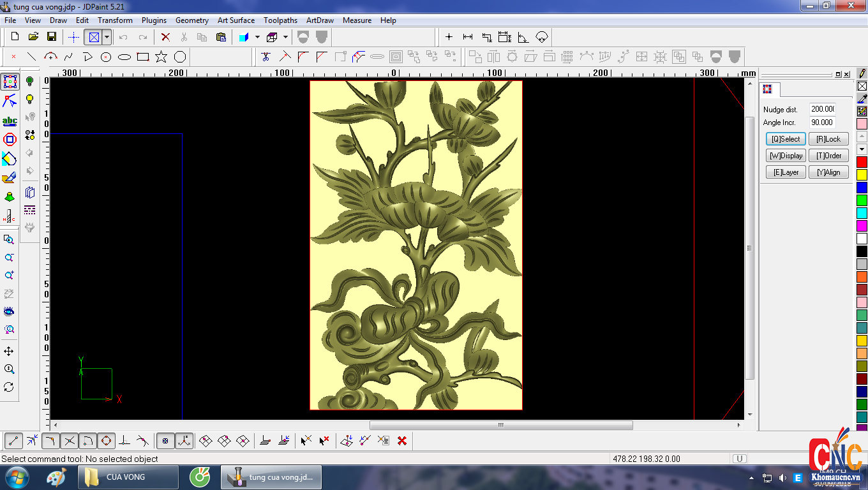The image size is (868, 490).
Task: Toggle endpoint snap in bottom toolbar
Action: tap(14, 440)
